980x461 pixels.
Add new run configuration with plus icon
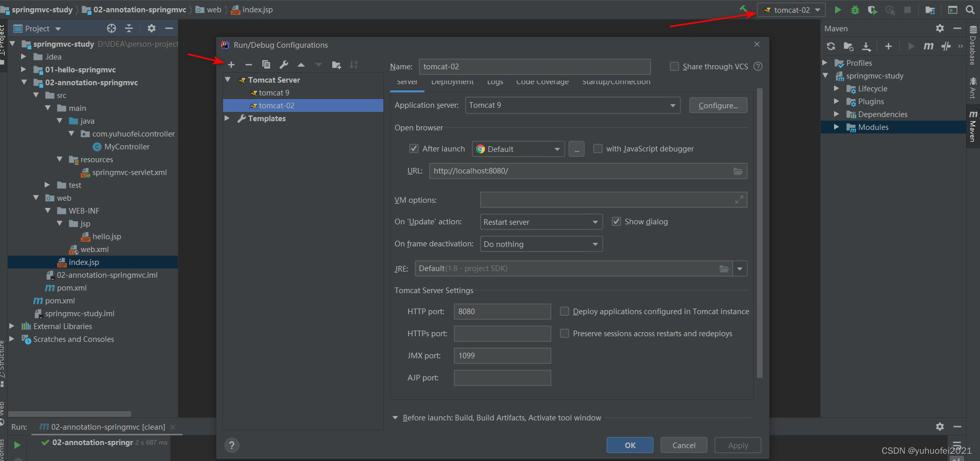pyautogui.click(x=231, y=65)
